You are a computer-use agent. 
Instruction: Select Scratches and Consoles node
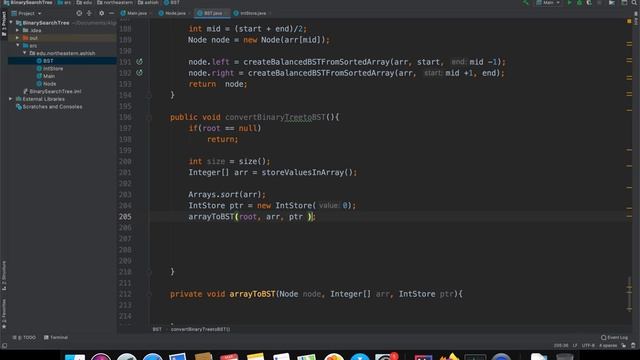point(49,107)
